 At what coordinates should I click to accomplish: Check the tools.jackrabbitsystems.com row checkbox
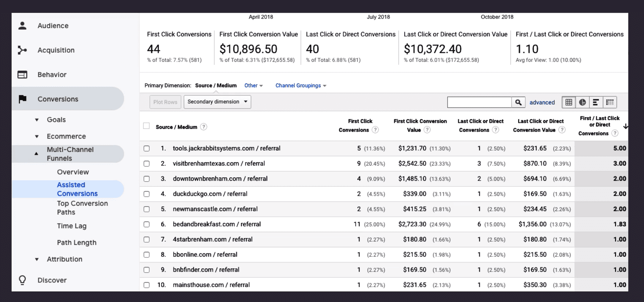pyautogui.click(x=147, y=149)
